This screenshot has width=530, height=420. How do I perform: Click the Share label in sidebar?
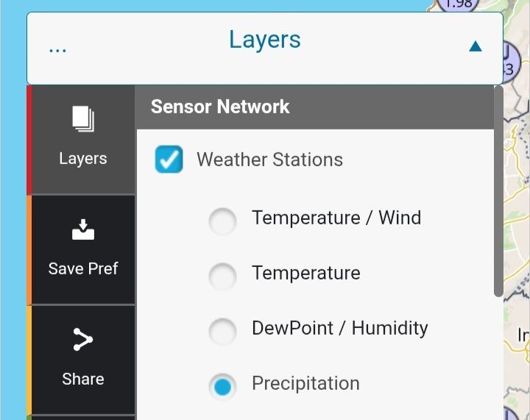click(83, 379)
